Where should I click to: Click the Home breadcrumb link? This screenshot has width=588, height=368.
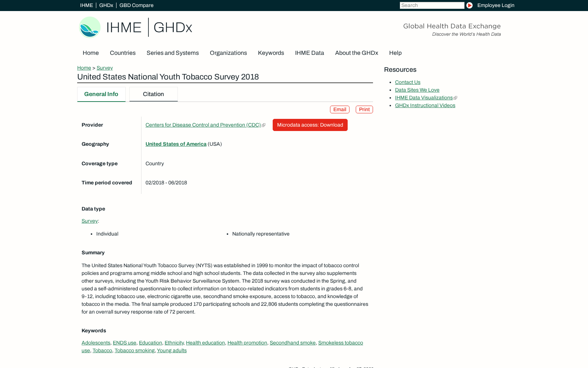(84, 68)
